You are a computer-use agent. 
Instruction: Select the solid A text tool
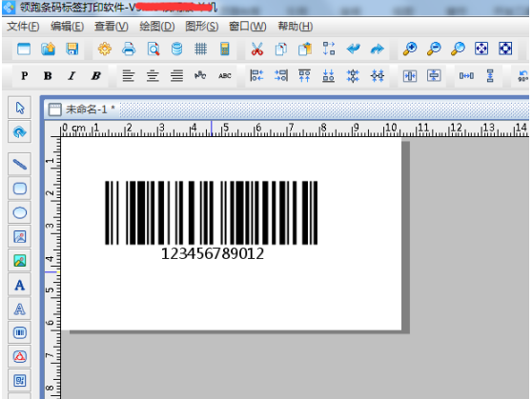tap(20, 285)
